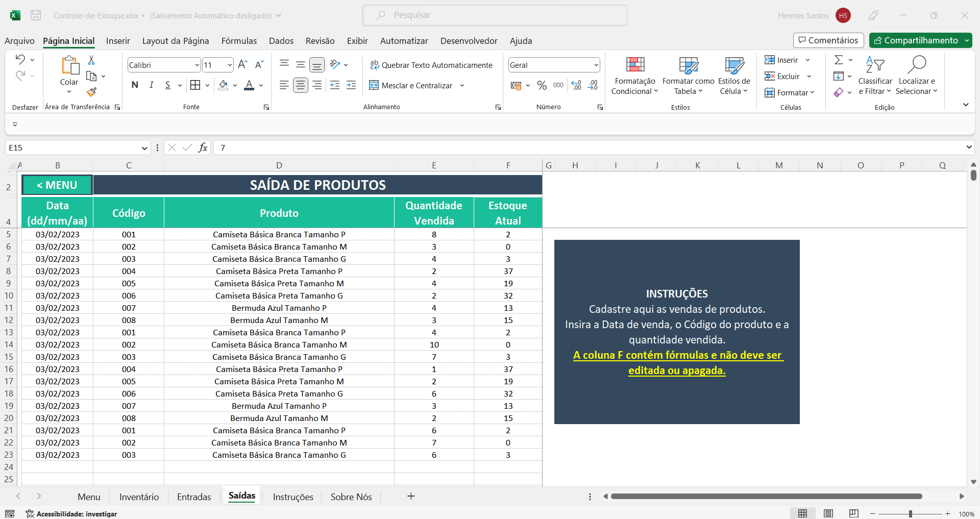Click the Fill Color paint bucket icon
Screen dimensions: 980x519
point(223,85)
